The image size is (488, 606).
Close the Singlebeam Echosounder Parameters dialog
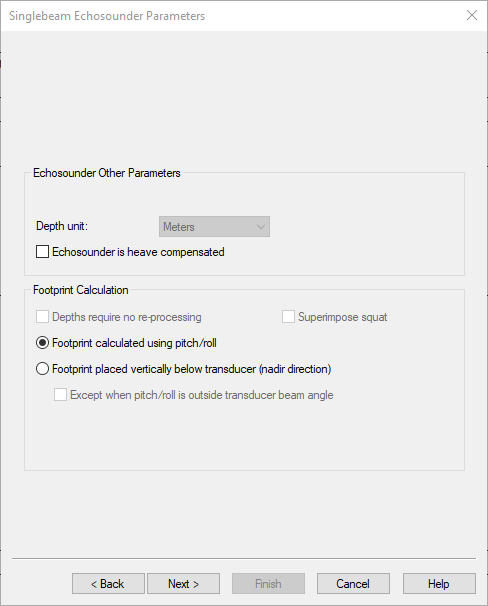point(472,15)
